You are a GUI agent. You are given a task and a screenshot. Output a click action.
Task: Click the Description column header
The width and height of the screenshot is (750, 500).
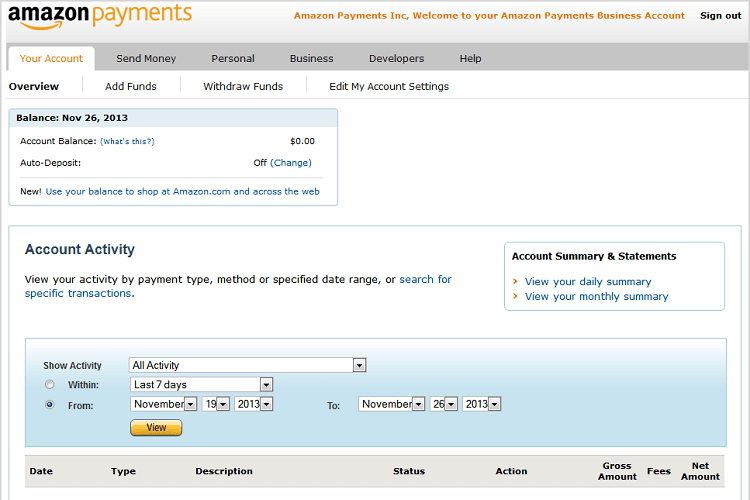pos(224,471)
